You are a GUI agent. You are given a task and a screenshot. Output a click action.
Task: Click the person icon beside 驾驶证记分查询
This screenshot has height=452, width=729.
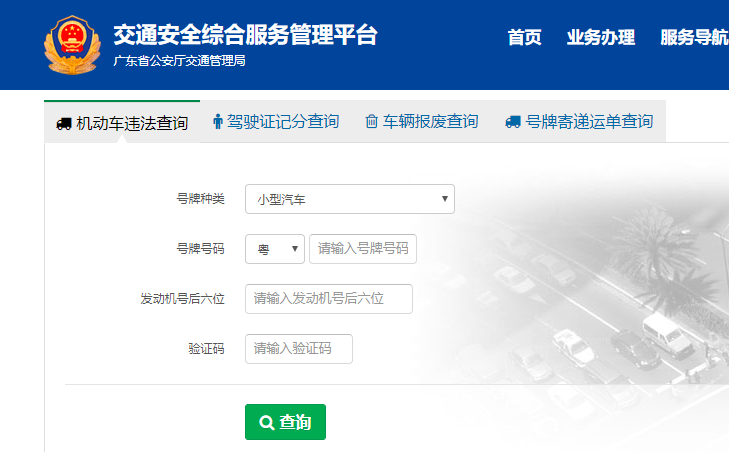(x=218, y=122)
